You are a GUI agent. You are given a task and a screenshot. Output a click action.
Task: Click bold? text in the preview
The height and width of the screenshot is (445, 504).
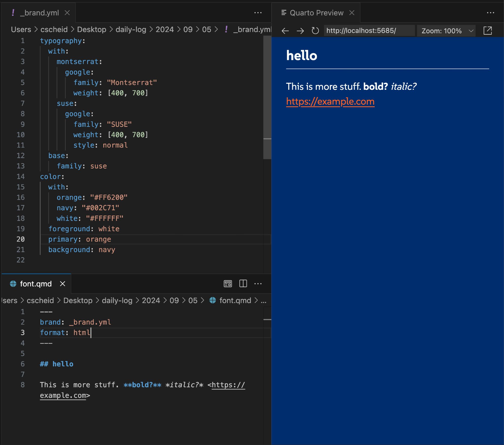pyautogui.click(x=375, y=86)
